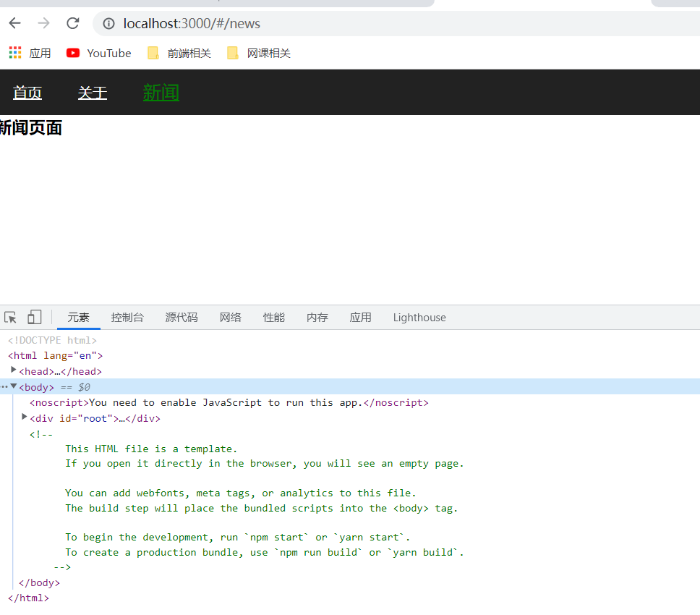700x615 pixels.
Task: Switch to the 内存 DevTools tab
Action: coord(317,318)
